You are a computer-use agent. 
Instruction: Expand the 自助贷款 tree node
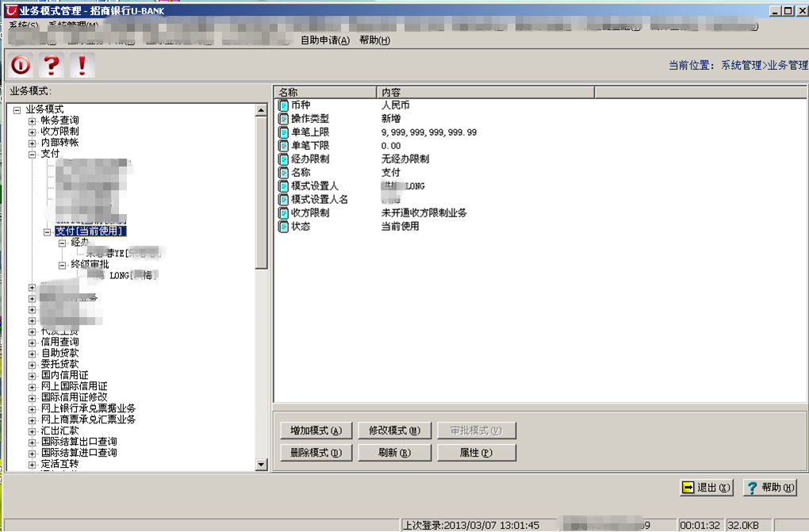[x=32, y=354]
